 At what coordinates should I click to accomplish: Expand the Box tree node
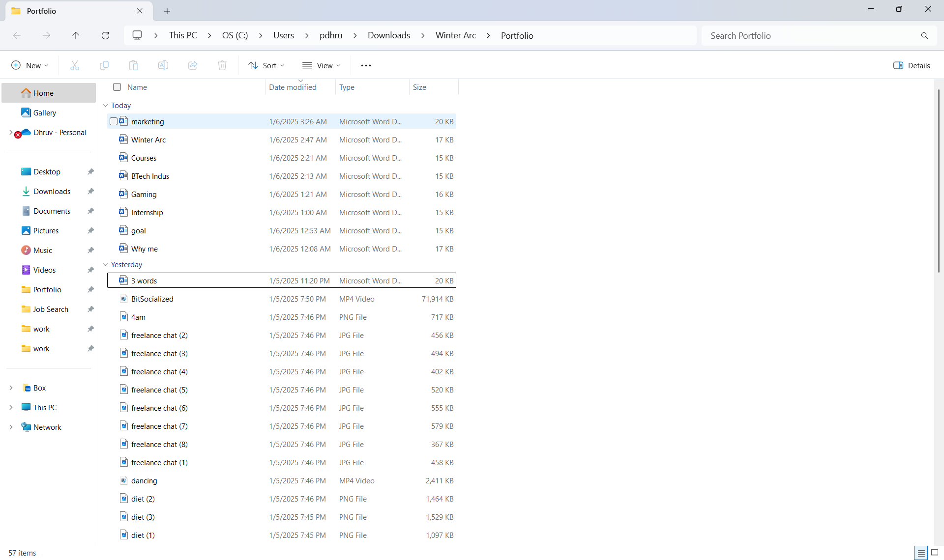(11, 388)
